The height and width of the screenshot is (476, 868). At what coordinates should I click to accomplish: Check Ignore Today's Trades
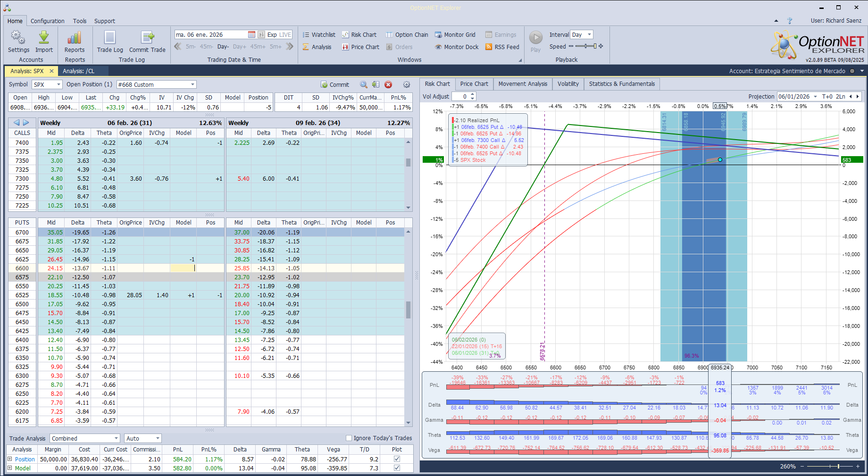pos(349,438)
